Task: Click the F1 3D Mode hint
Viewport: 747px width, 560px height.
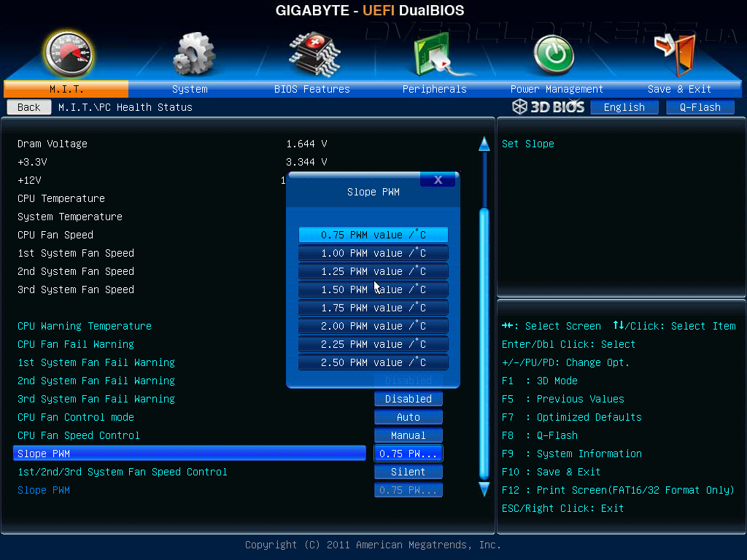Action: point(540,381)
